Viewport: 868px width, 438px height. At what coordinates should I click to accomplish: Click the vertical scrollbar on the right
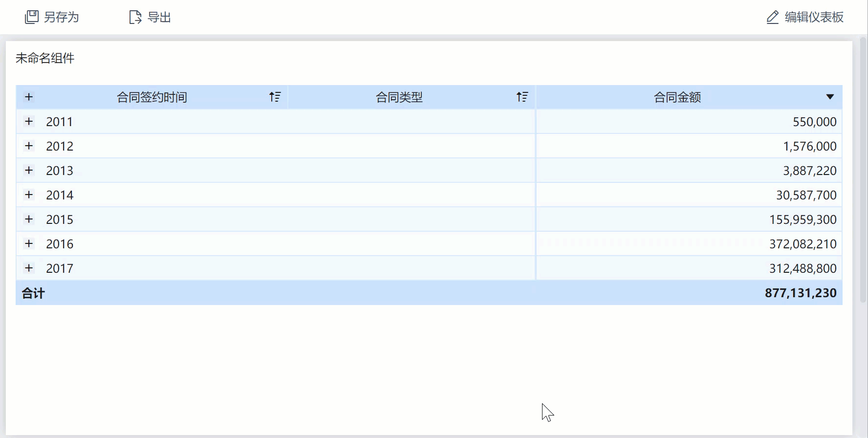coord(863,171)
